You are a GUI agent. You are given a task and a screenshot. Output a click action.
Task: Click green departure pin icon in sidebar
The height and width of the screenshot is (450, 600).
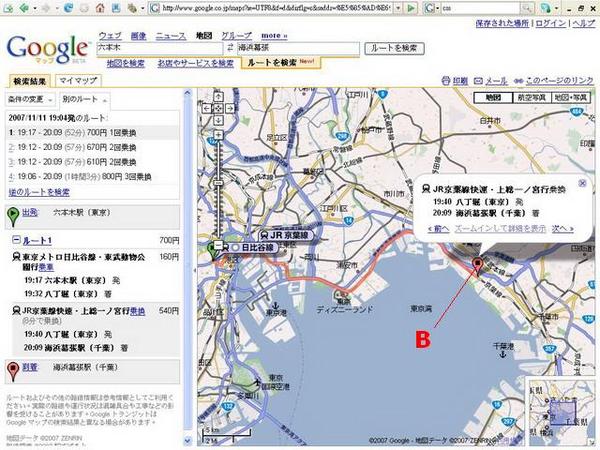click(x=13, y=216)
